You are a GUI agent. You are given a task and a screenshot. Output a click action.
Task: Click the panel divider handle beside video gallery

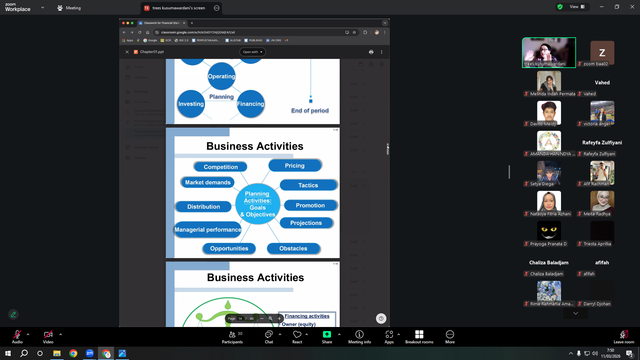coord(509,172)
